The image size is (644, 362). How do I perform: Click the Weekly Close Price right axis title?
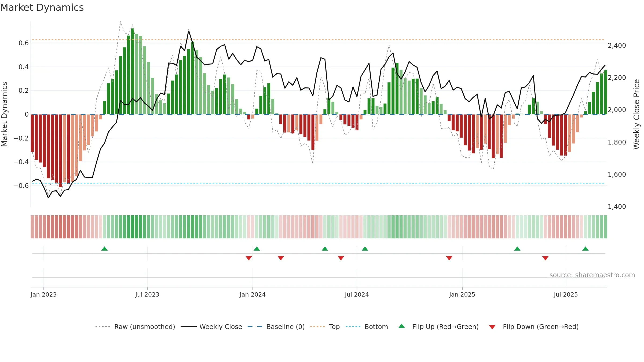(x=636, y=114)
